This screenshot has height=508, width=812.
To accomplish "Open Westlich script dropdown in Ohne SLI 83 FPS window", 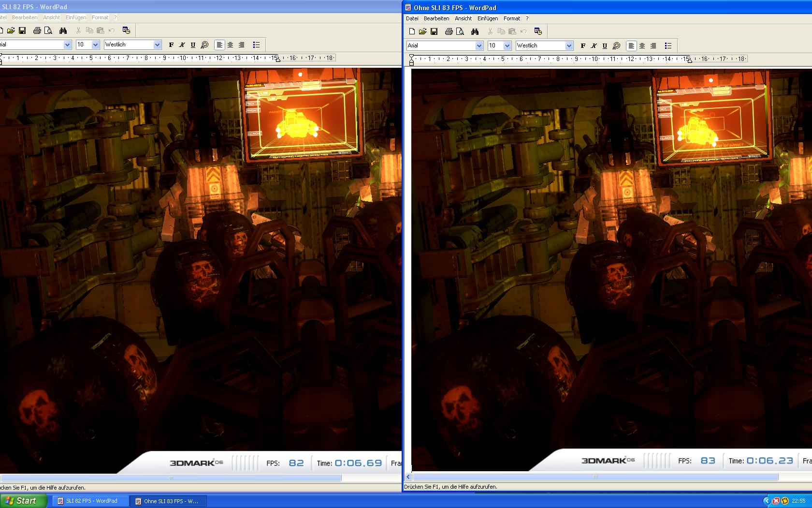I will [x=569, y=45].
